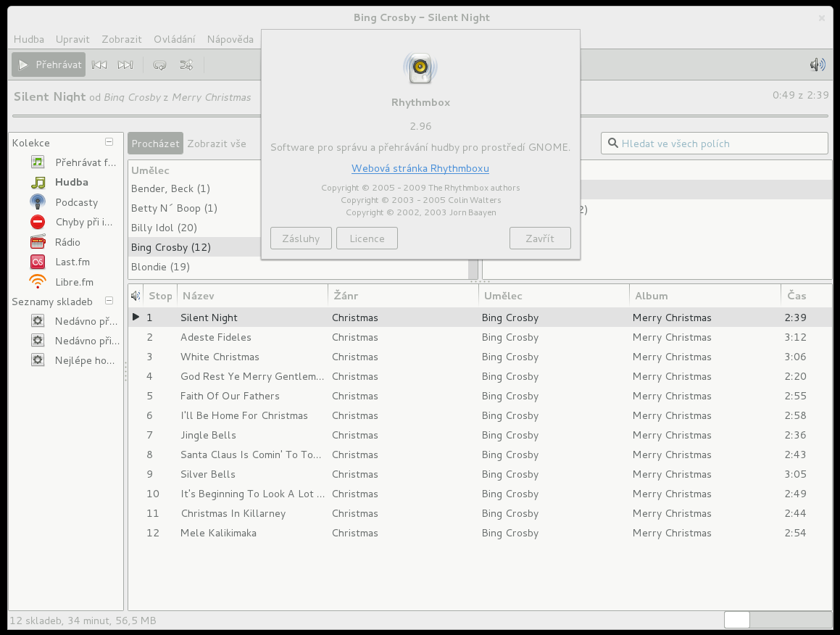Skip to the next track
The height and width of the screenshot is (635, 840).
125,65
